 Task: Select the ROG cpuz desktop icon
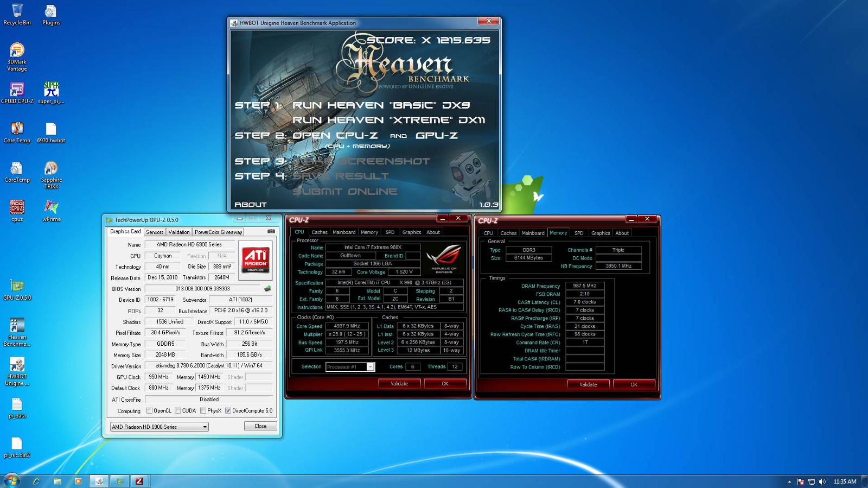[x=17, y=211]
